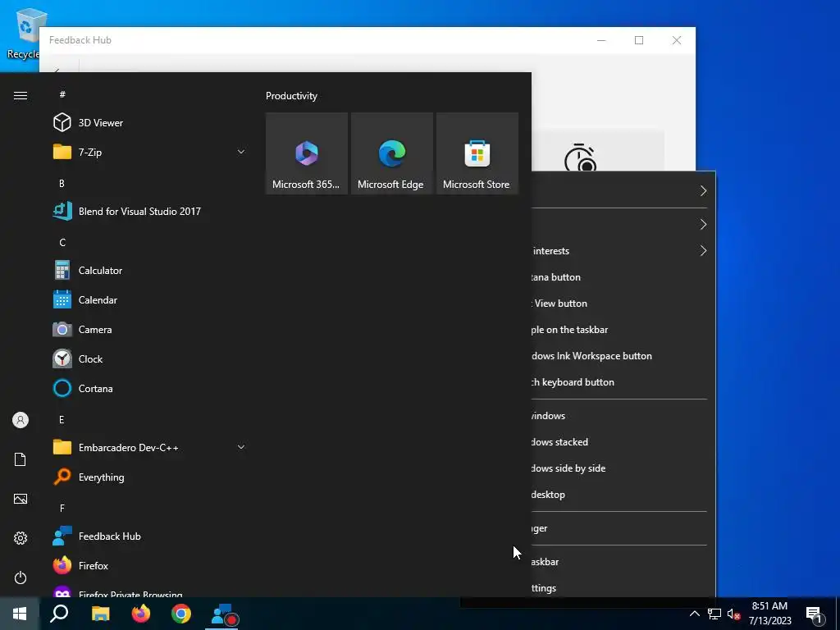Open the muted volume tray icon
This screenshot has height=630, width=840.
(733, 614)
